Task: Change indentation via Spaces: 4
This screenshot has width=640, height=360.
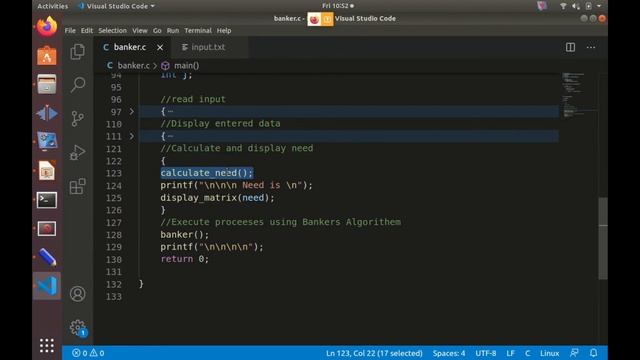Action: point(449,353)
